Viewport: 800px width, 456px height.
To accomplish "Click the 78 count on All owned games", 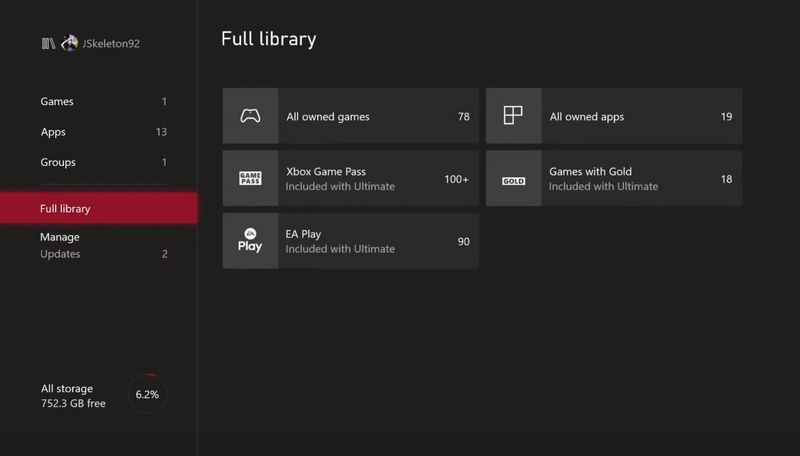I will (463, 117).
